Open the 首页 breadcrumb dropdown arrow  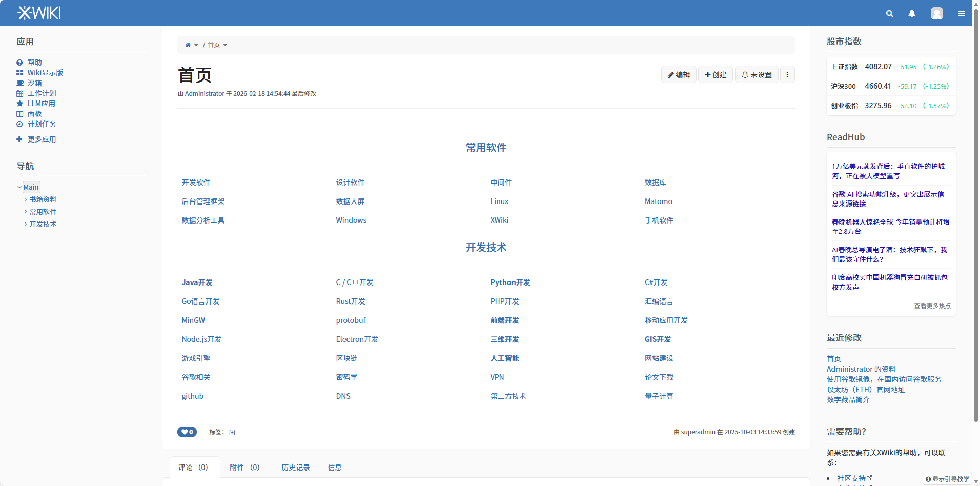coord(225,45)
